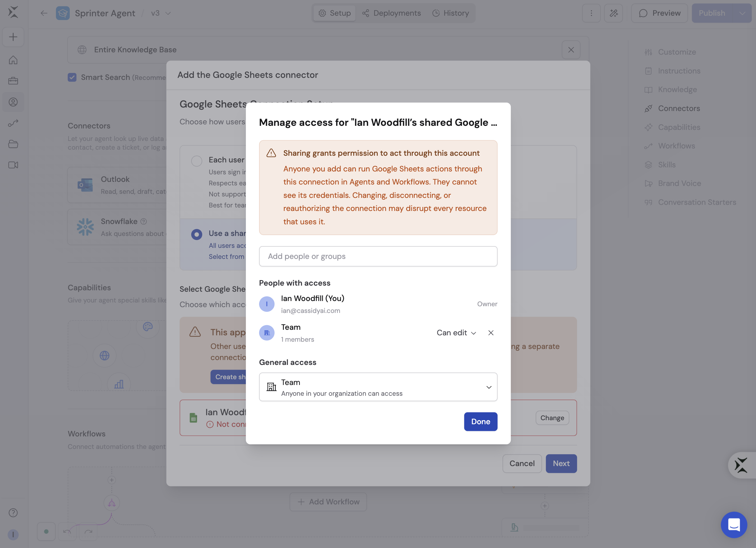Jump to Skills in the right menu
This screenshot has width=756, height=548.
(660, 165)
